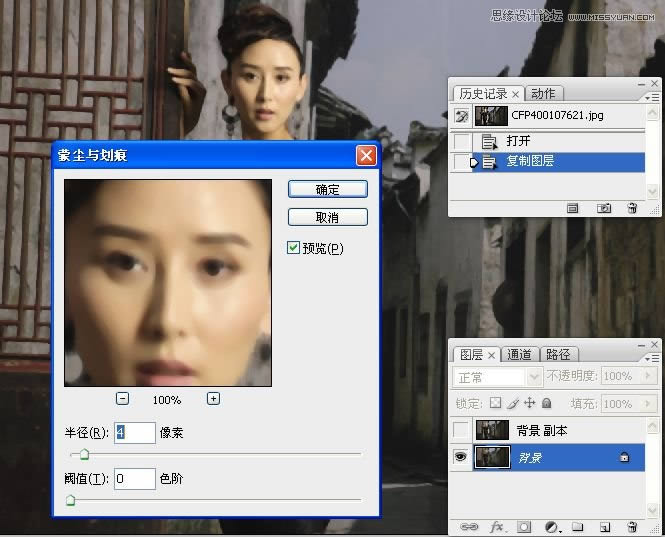The width and height of the screenshot is (665, 537).
Task: Uncheck the 预览 (Preview) checkbox
Action: 293,248
